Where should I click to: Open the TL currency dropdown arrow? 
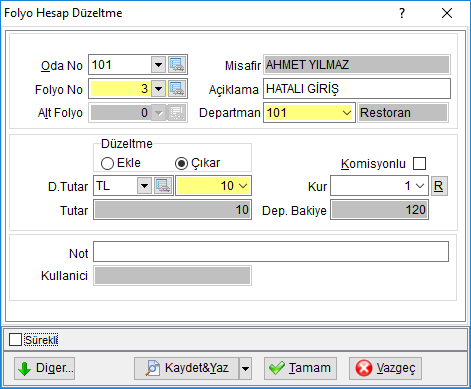coord(144,186)
